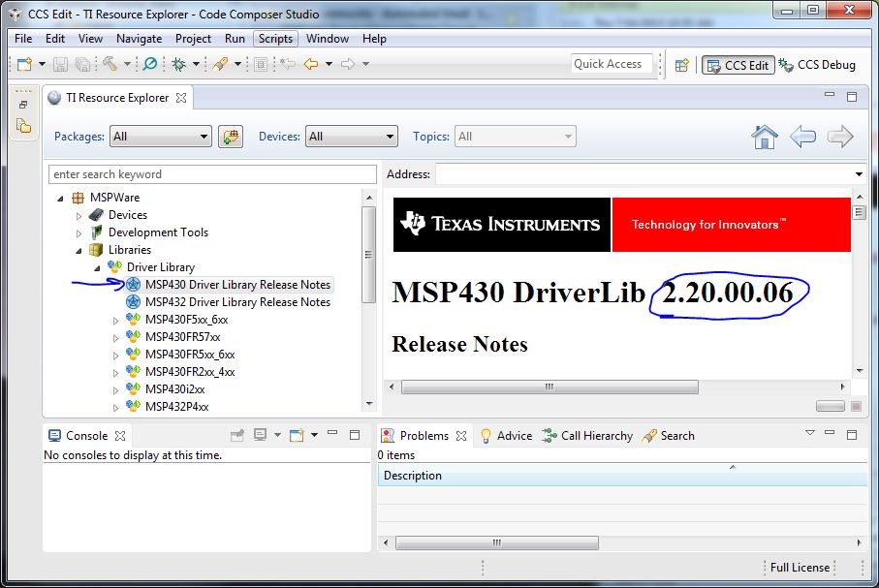Go to Resource Explorer Home icon
Image resolution: width=879 pixels, height=588 pixels.
[765, 137]
